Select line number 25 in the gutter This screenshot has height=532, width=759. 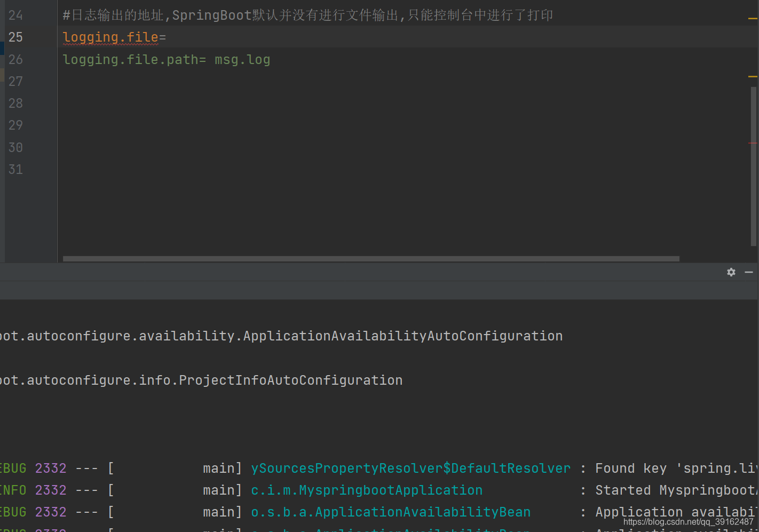tap(15, 37)
